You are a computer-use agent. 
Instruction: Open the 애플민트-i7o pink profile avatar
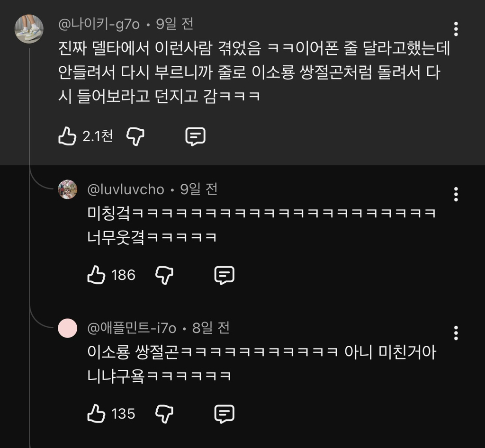(x=68, y=328)
